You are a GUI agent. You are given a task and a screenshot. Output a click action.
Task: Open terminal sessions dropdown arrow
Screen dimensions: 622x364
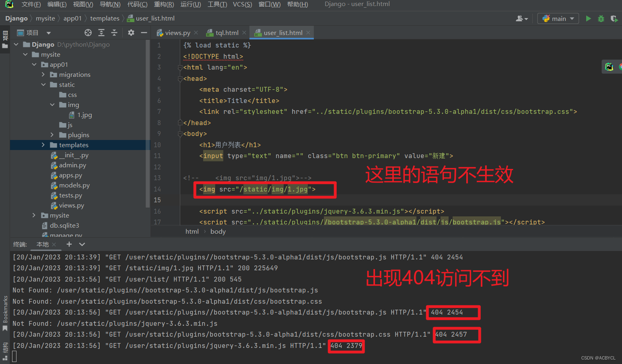82,244
